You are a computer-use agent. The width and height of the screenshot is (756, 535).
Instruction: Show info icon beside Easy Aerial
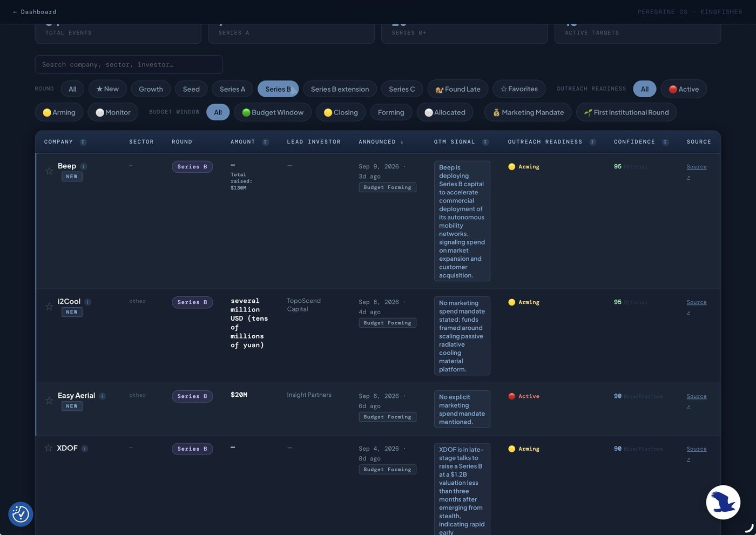103,396
